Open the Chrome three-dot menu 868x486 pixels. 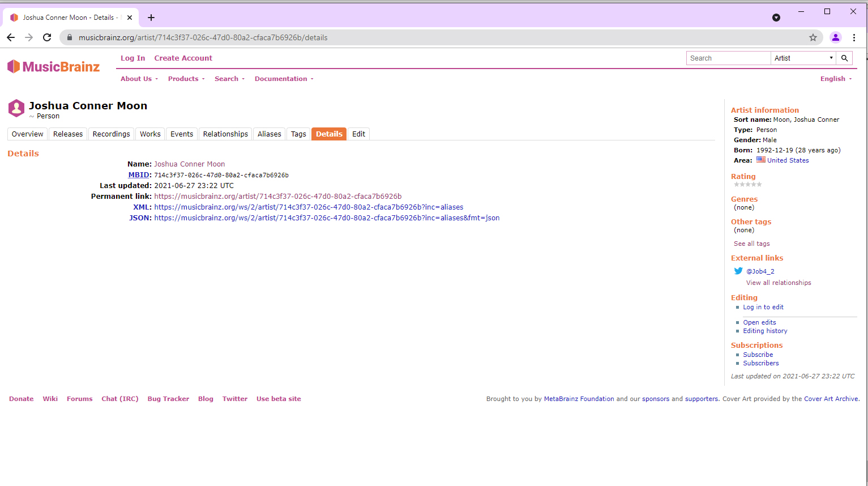854,37
